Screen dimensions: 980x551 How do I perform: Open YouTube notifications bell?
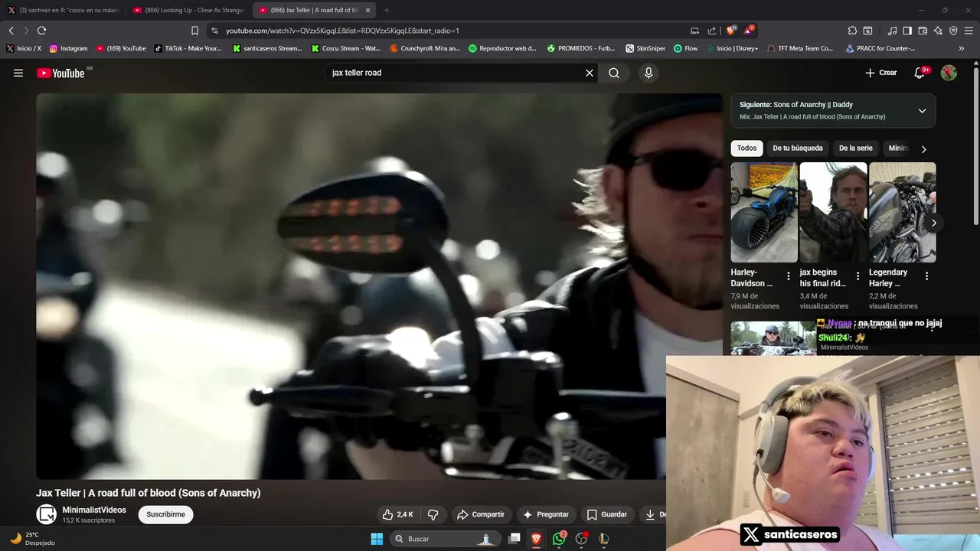click(920, 73)
